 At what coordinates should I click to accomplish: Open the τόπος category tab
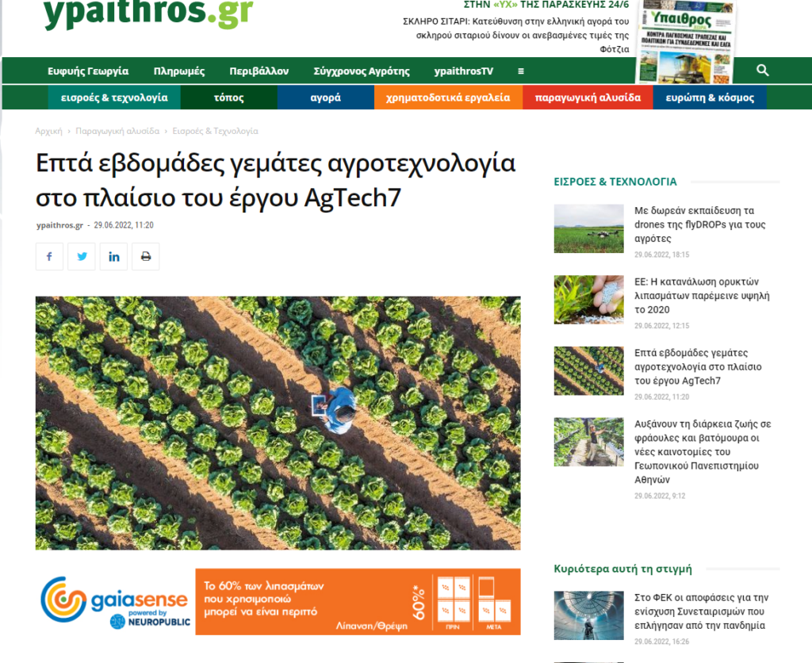coord(229,98)
